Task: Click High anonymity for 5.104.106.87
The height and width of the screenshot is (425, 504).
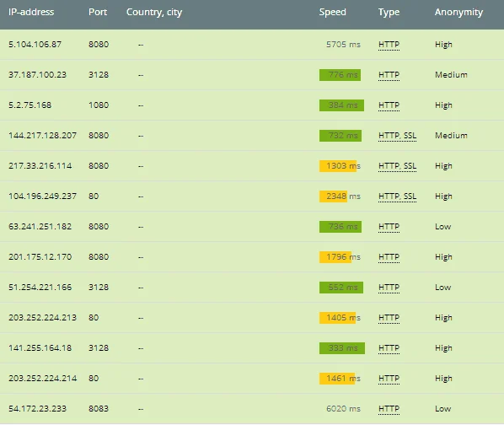Action: click(x=443, y=45)
